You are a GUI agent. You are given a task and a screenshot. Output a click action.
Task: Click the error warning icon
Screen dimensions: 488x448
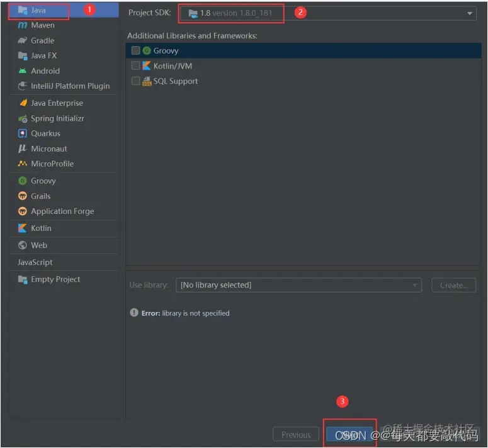click(x=134, y=313)
